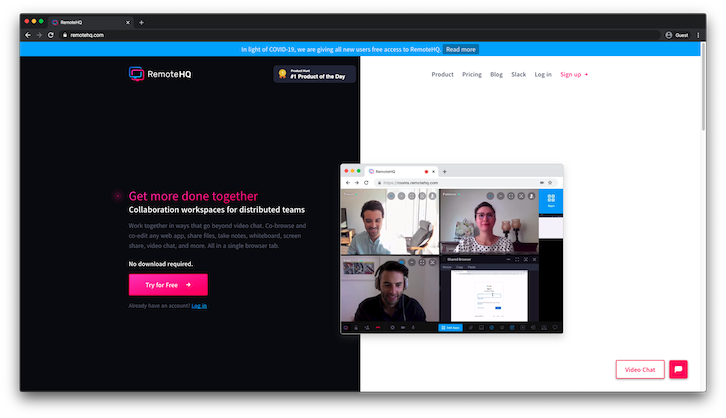Click Read more in COVID-19 banner
The width and height of the screenshot is (726, 418).
(x=461, y=49)
